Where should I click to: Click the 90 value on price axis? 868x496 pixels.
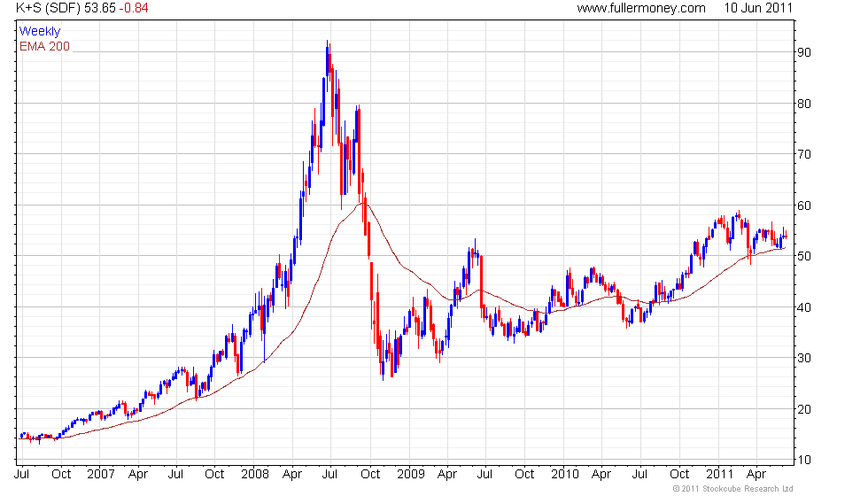804,52
